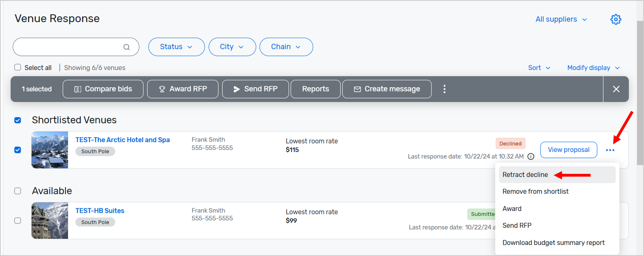The height and width of the screenshot is (256, 644).
Task: Click the View proposal button
Action: tap(569, 150)
